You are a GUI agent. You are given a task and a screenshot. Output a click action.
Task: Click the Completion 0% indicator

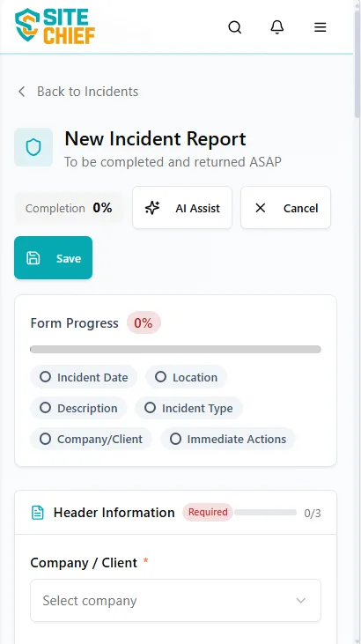tap(69, 208)
